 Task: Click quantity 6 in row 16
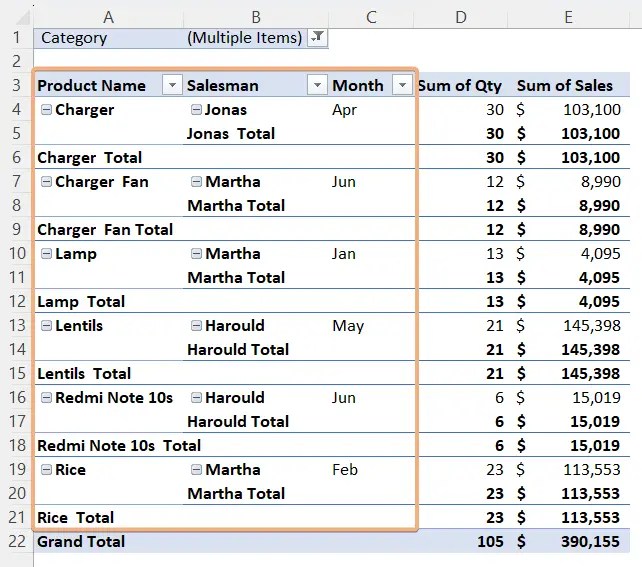[x=499, y=398]
